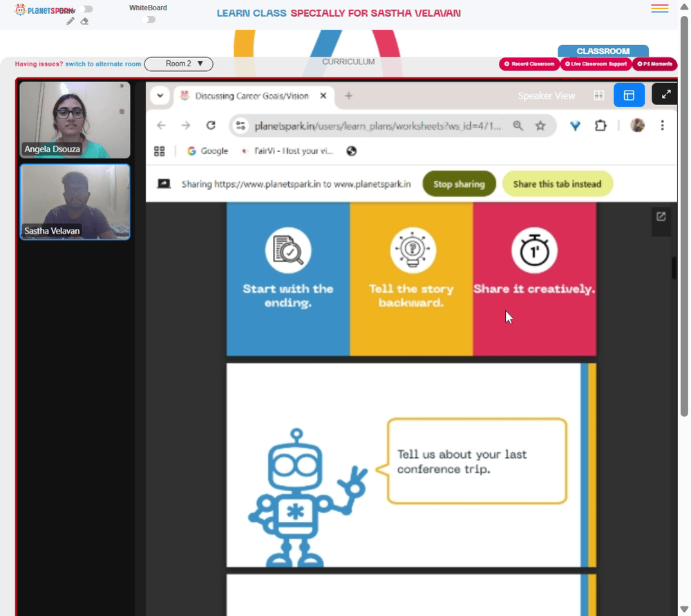The height and width of the screenshot is (616, 691).
Task: Click the planetspark.in URL address field
Action: coord(378,126)
